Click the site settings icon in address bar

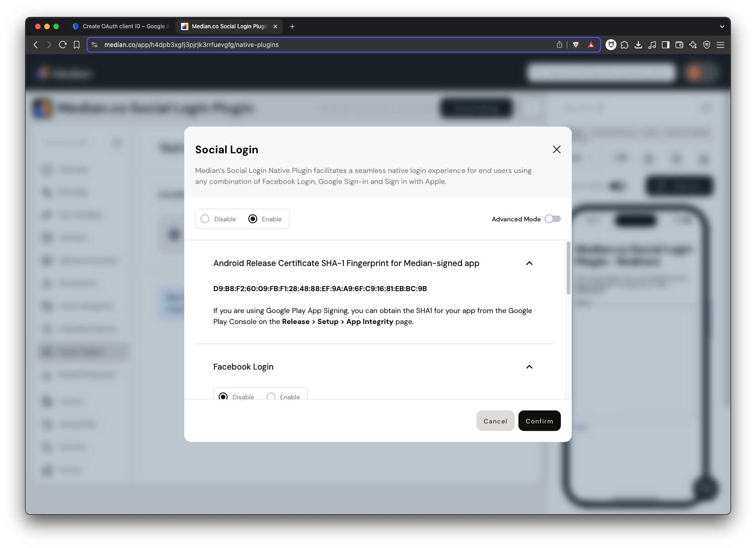click(x=94, y=45)
